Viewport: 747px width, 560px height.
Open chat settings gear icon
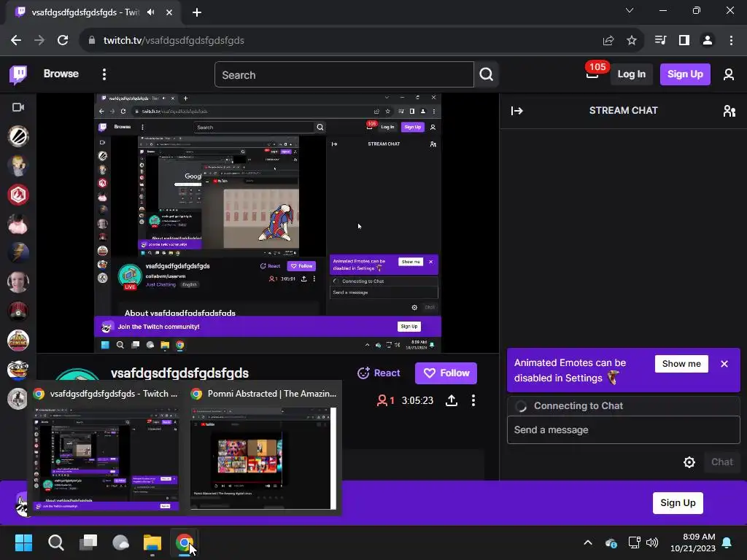click(x=689, y=462)
